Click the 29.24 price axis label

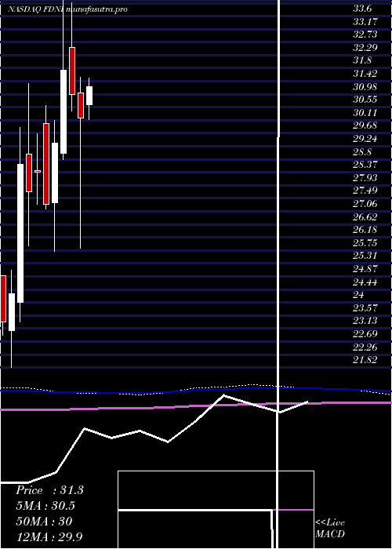(x=365, y=139)
